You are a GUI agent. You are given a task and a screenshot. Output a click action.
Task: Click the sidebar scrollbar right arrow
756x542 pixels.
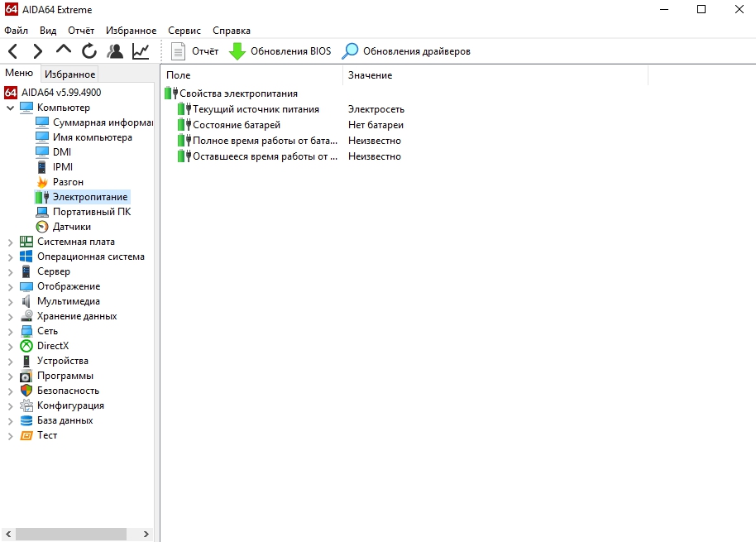click(146, 534)
